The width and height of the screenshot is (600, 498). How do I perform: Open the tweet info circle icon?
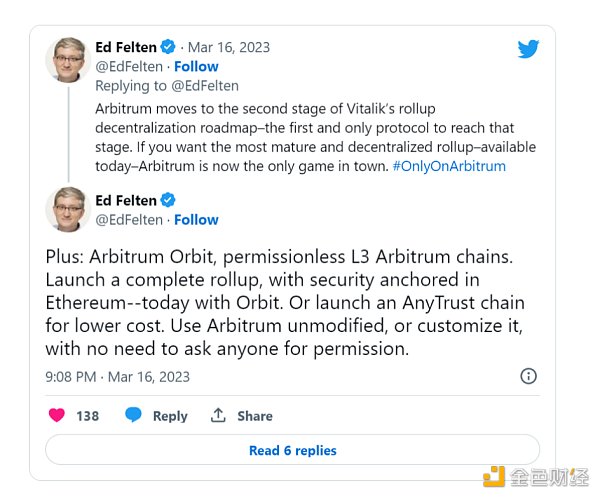point(528,376)
